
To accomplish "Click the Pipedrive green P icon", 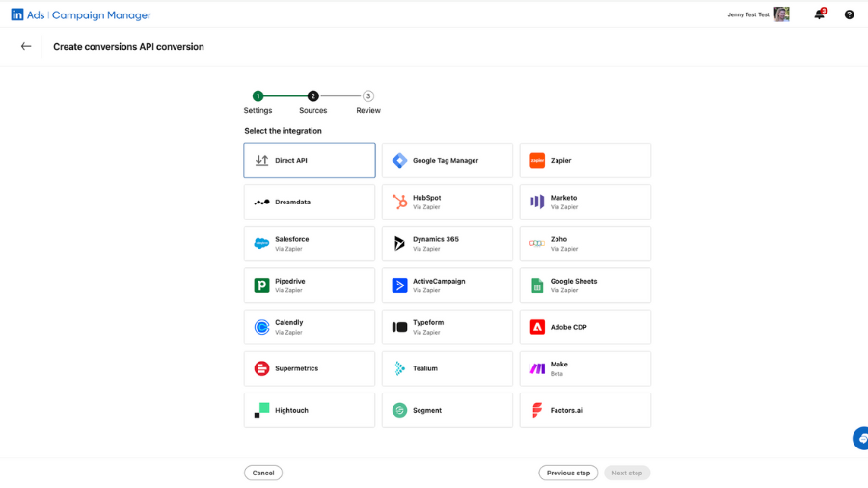I will point(261,285).
